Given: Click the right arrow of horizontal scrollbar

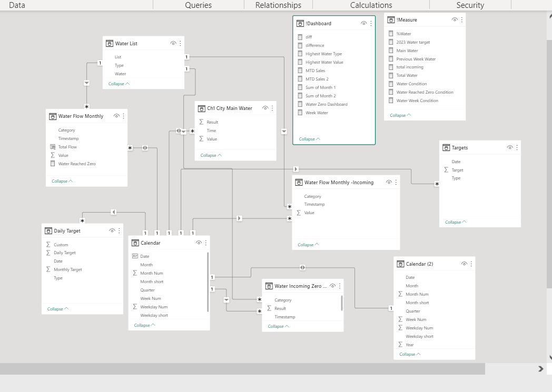Looking at the screenshot, I should [541, 369].
